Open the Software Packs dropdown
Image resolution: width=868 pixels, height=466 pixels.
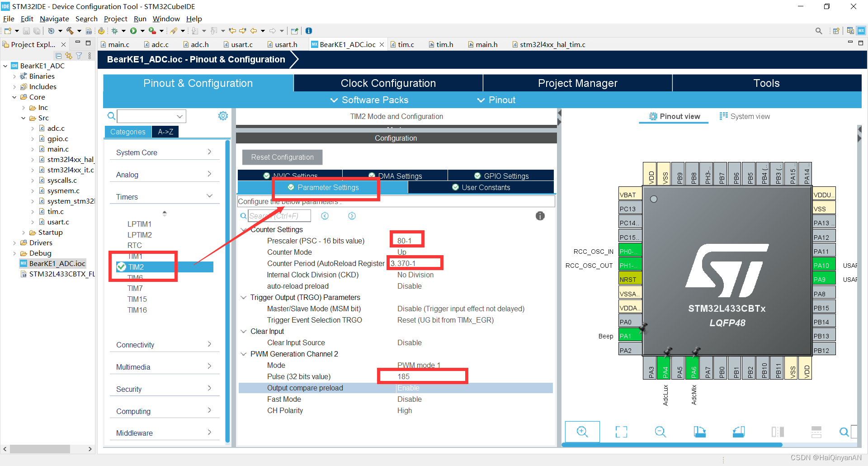(x=369, y=100)
